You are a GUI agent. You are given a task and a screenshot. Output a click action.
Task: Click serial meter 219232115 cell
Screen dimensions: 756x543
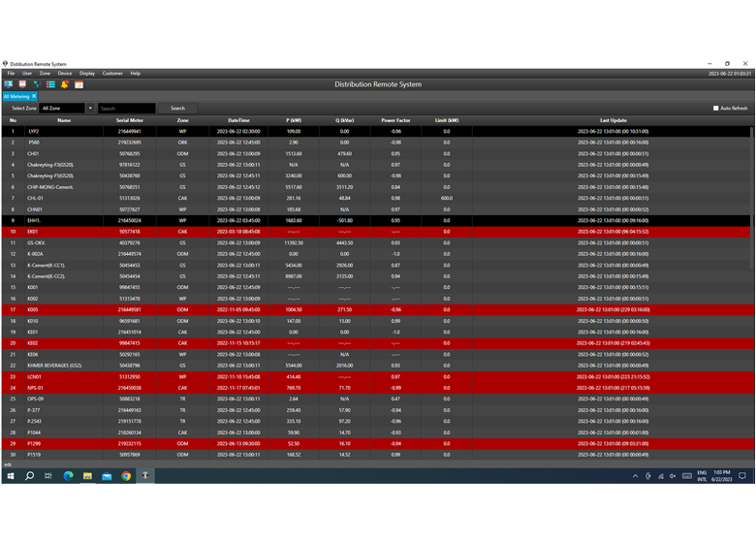[x=130, y=444]
